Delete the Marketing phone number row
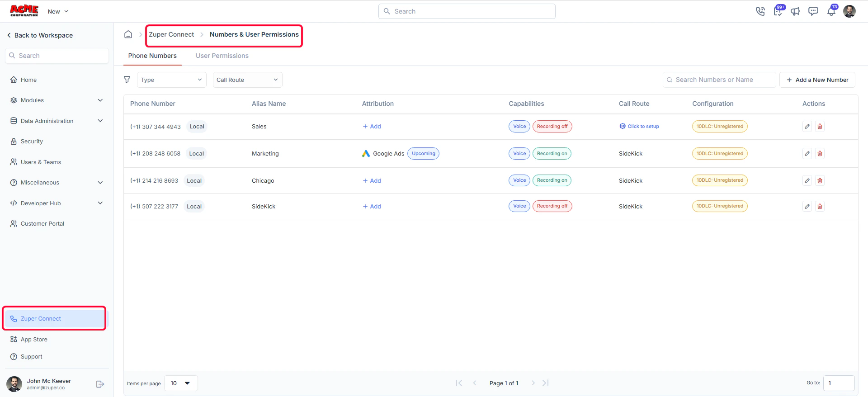 pos(820,154)
